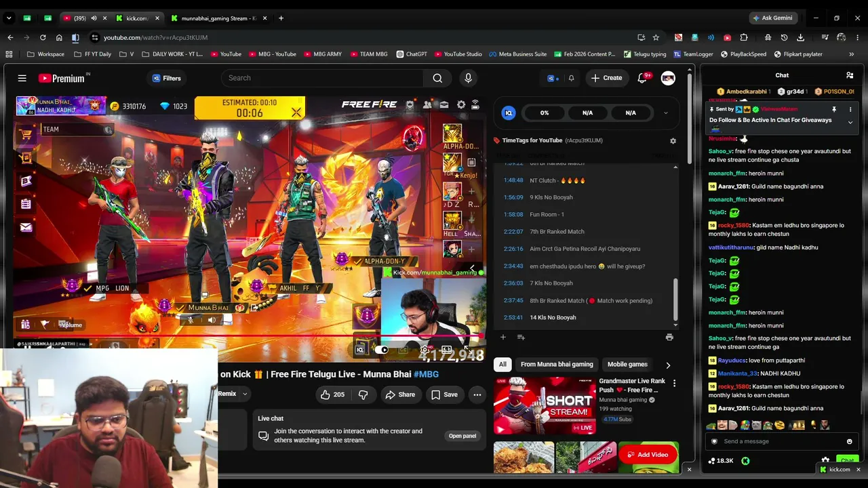Open YouTube notifications bell with 9+ badge
The height and width of the screenshot is (488, 868).
coord(642,78)
